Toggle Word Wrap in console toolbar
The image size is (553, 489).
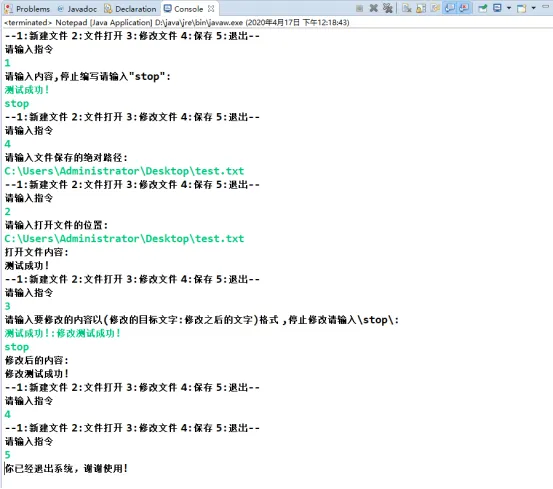point(435,8)
